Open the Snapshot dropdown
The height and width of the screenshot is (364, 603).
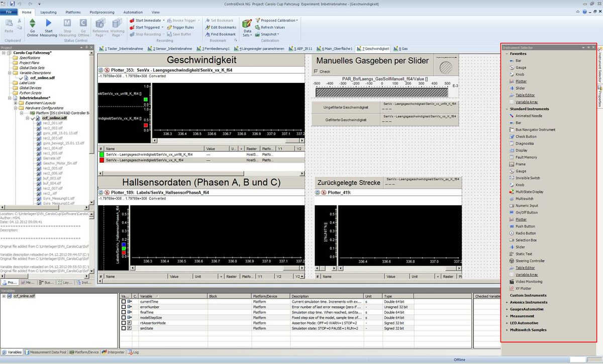click(268, 35)
